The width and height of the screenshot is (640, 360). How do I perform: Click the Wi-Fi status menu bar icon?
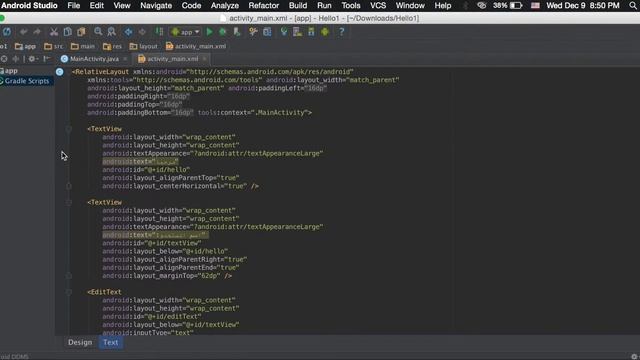(482, 6)
